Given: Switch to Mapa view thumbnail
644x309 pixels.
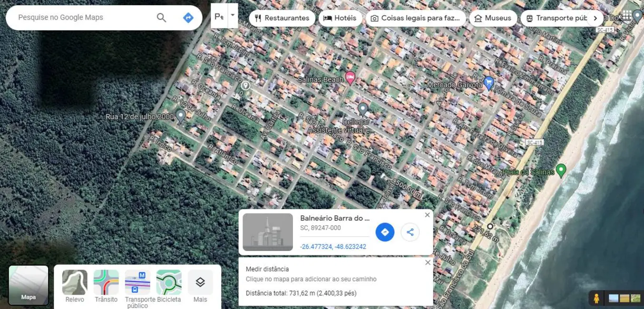Looking at the screenshot, I should click(29, 285).
